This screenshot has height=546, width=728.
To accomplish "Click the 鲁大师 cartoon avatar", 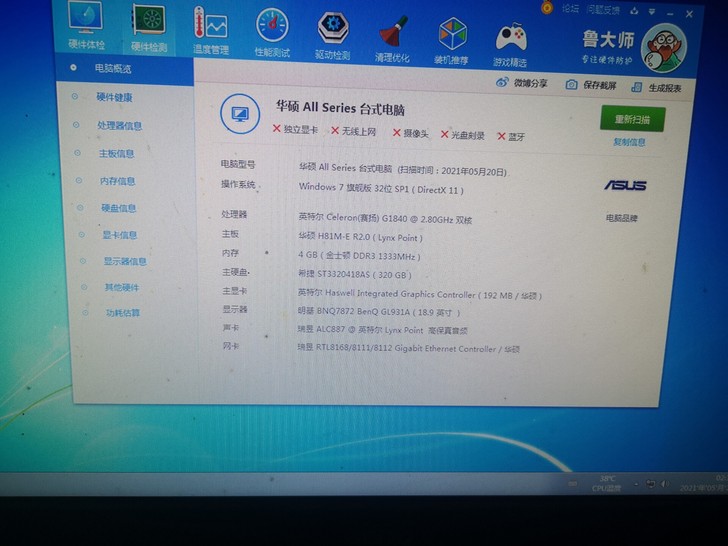I will [x=663, y=48].
